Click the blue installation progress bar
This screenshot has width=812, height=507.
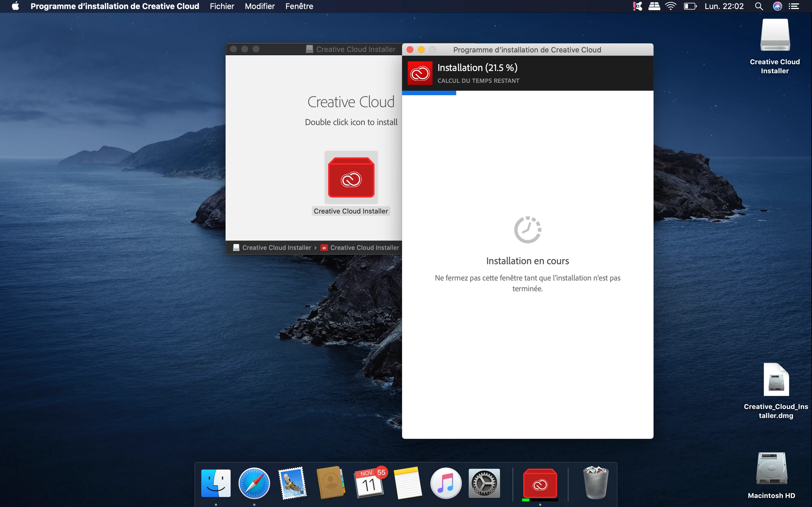click(x=429, y=93)
